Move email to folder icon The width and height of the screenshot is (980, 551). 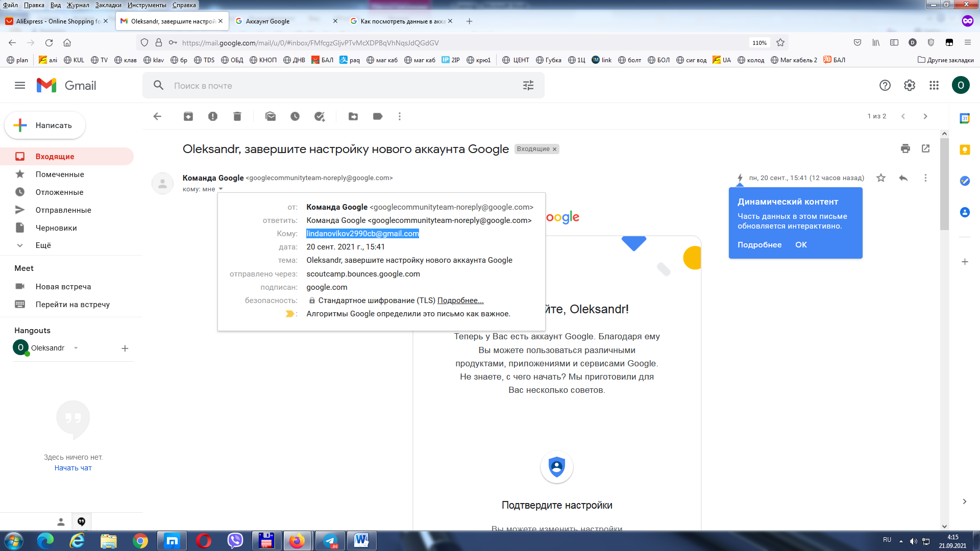point(353,116)
